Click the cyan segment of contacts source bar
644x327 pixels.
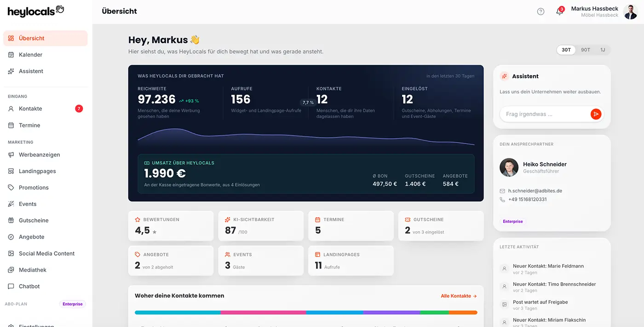[x=178, y=312]
